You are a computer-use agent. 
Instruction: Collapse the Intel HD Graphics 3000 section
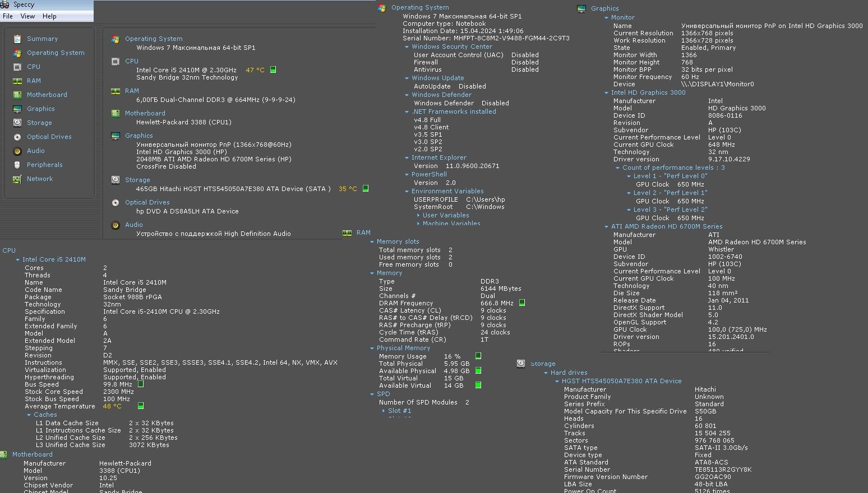click(607, 93)
